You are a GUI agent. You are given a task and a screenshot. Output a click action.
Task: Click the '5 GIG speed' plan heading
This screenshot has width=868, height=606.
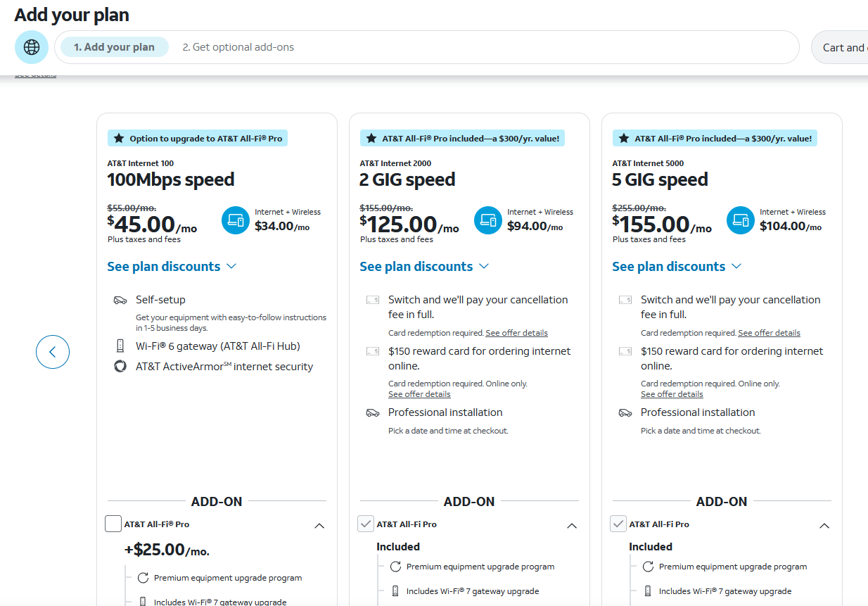click(660, 180)
